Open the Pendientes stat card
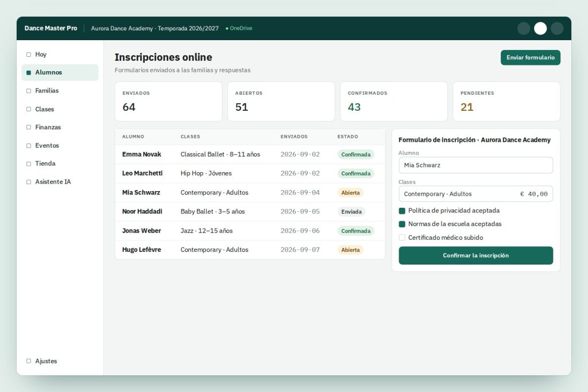This screenshot has width=588, height=392. 506,102
